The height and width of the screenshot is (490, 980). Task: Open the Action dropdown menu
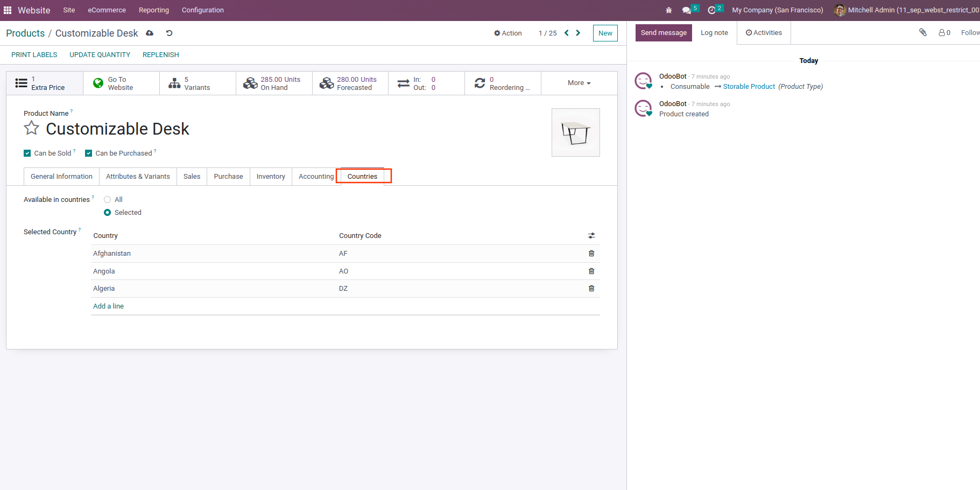(508, 33)
